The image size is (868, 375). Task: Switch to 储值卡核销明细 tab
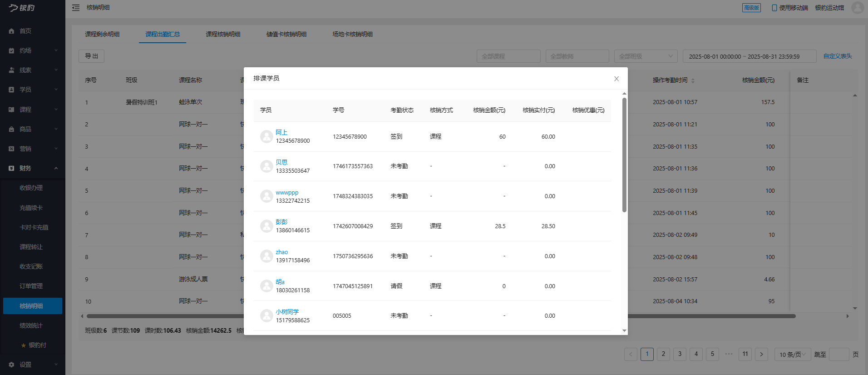[x=286, y=34]
